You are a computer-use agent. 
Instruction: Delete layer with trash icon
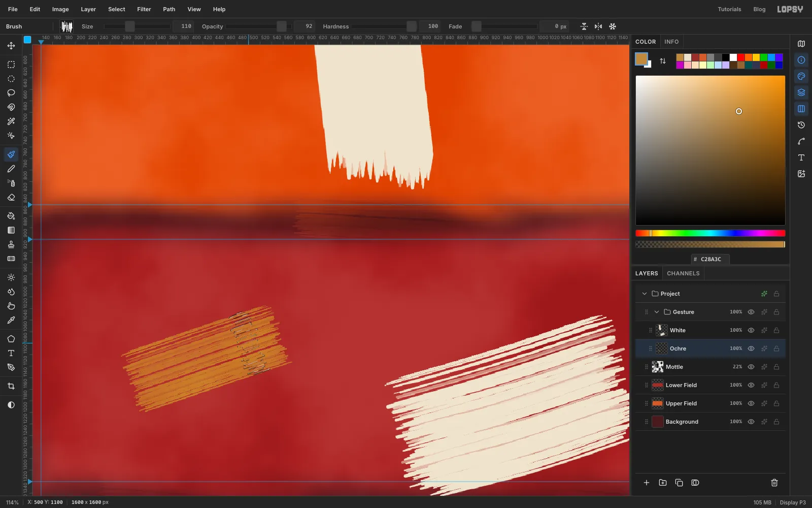(x=774, y=483)
